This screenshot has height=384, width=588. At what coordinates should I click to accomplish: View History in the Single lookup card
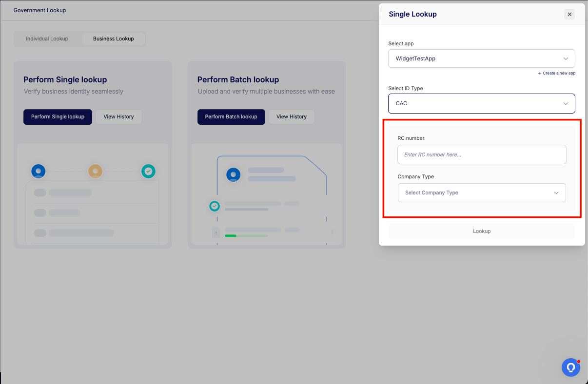point(118,116)
